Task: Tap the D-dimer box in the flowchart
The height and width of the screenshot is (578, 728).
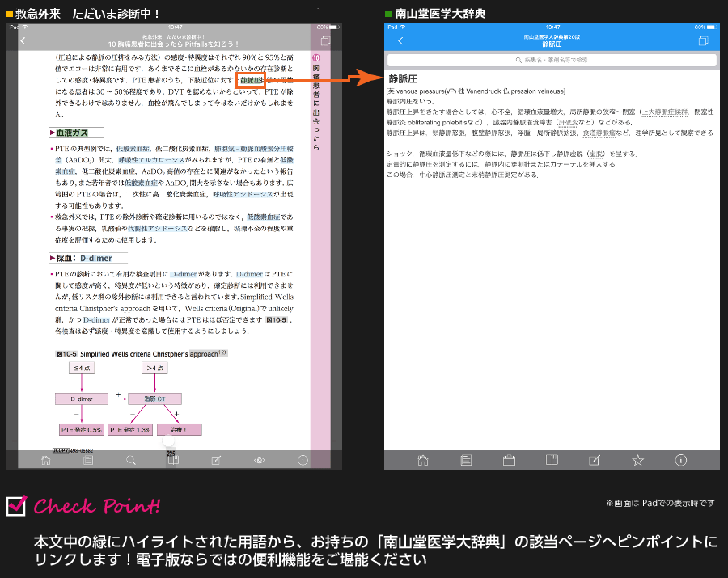Action: coord(81,399)
